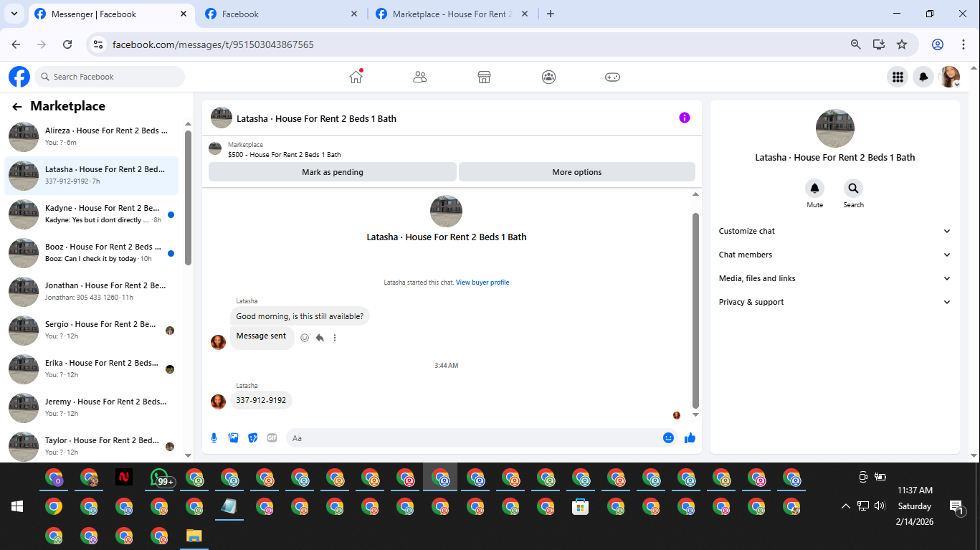Open View buyer profile link
Viewport: 980px width, 550px height.
(482, 283)
